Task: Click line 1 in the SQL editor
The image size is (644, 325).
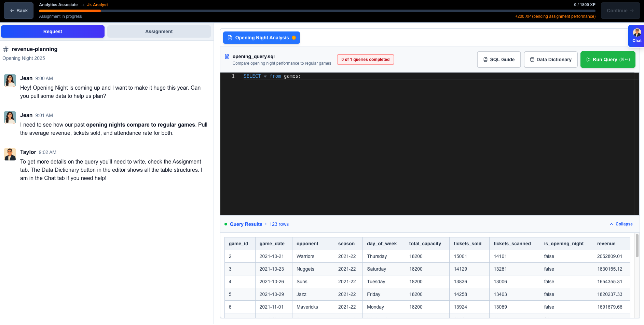Action: [x=272, y=76]
